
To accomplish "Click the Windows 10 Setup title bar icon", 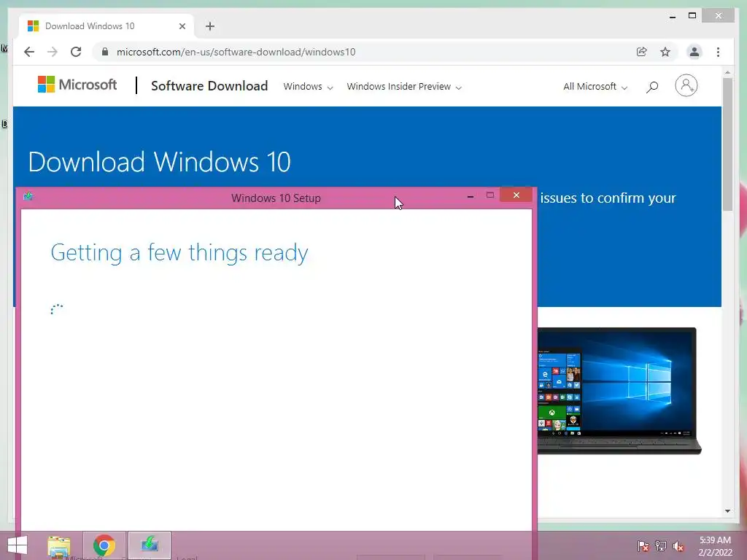I will 28,196.
